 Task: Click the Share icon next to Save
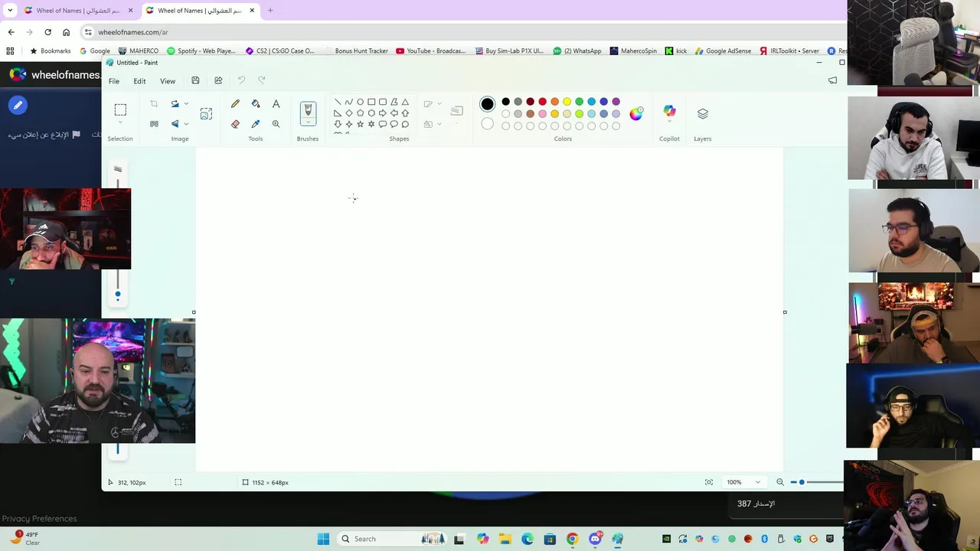pos(218,80)
